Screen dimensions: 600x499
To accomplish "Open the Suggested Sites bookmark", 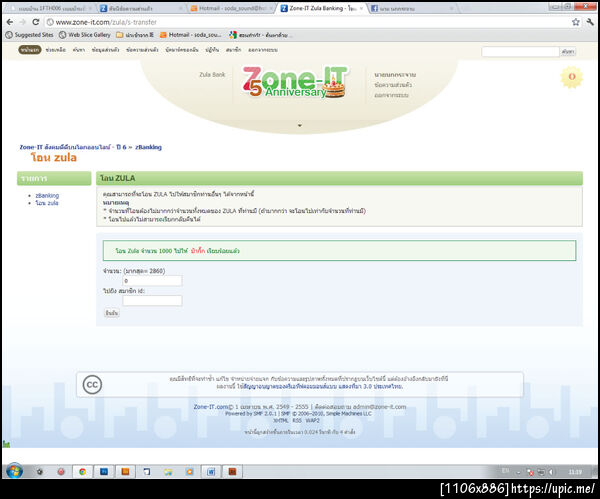I will tap(29, 35).
